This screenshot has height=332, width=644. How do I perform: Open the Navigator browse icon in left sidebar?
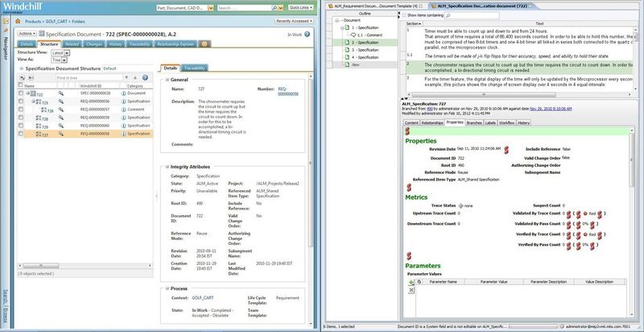(6, 21)
